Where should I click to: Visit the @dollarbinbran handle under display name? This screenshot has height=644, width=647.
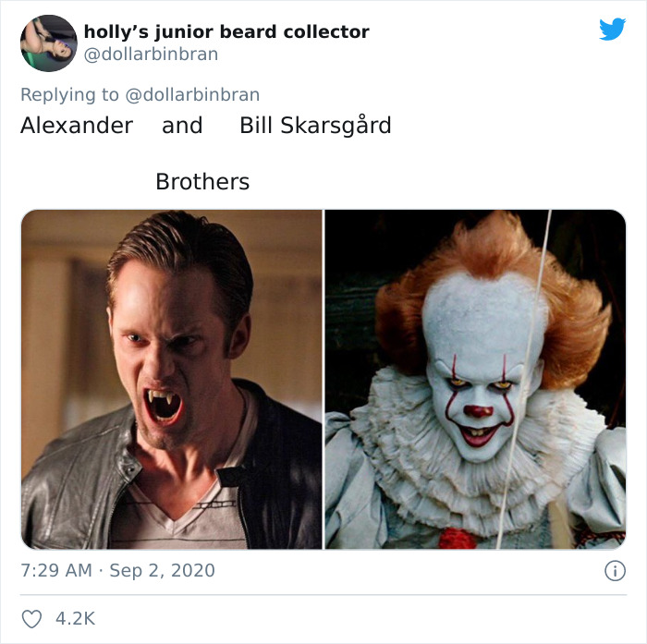pyautogui.click(x=151, y=54)
